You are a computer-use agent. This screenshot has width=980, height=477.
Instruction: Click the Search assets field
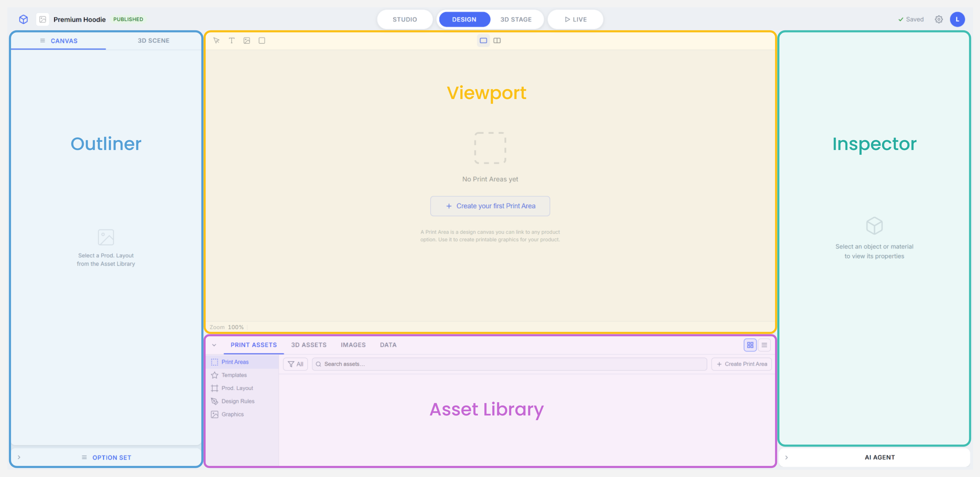(x=509, y=364)
